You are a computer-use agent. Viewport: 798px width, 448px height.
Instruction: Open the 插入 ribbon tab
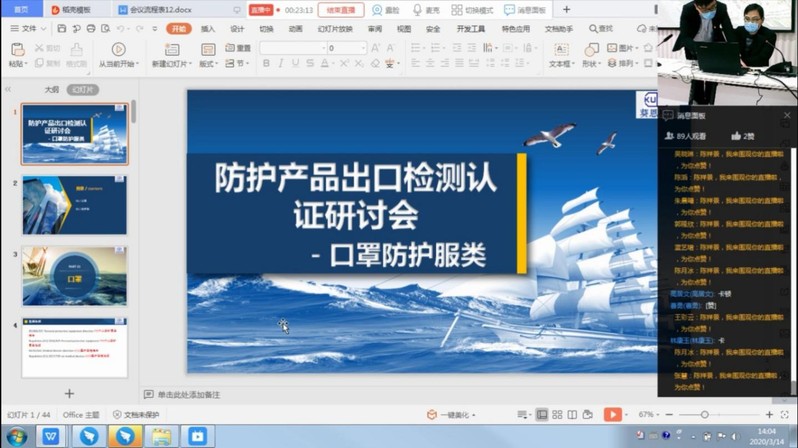pyautogui.click(x=208, y=29)
